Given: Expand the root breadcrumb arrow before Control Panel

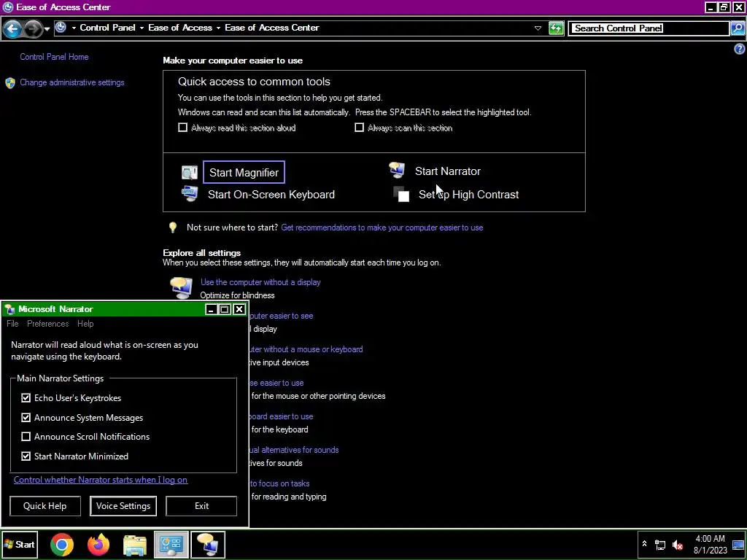Looking at the screenshot, I should pos(74,28).
